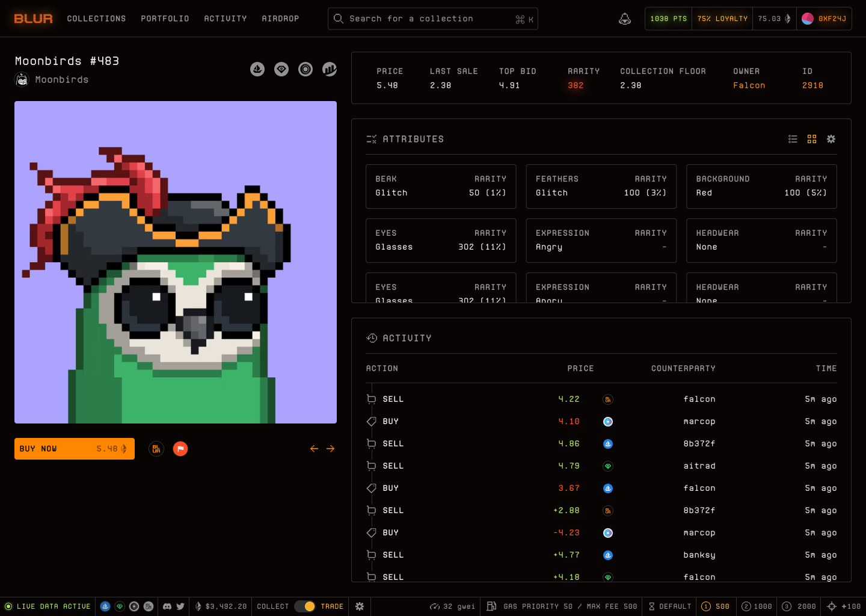
Task: Open owner Falcon profile link
Action: pyautogui.click(x=749, y=85)
